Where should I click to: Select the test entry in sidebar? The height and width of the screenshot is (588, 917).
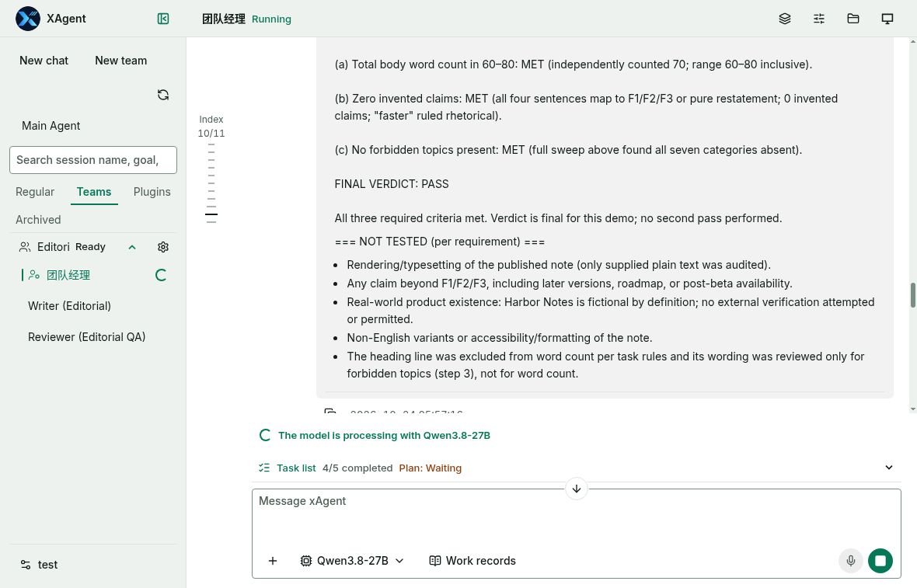pos(47,565)
